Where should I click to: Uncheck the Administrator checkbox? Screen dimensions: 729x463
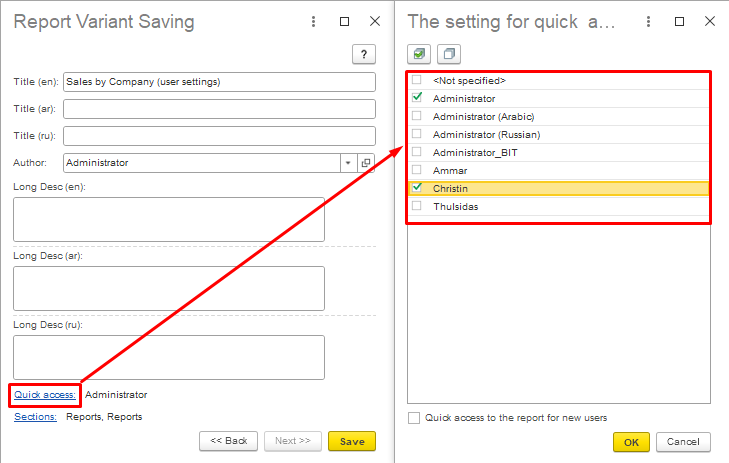point(417,98)
